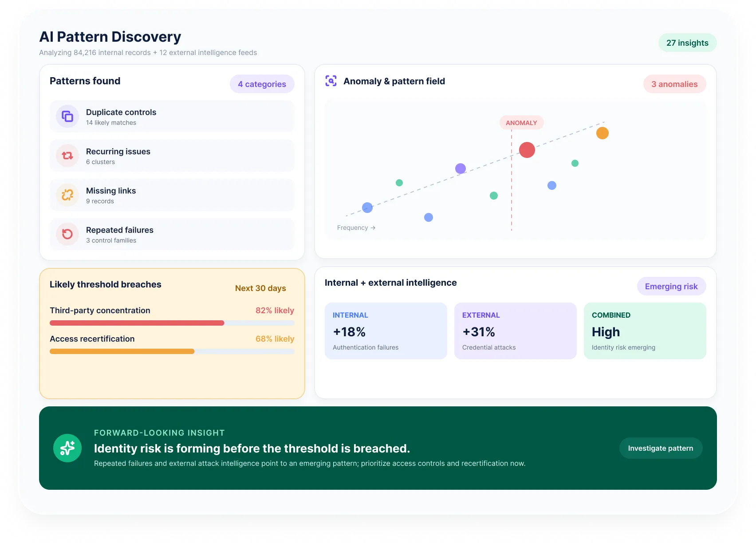Open the Missing links row
Image resolution: width=756 pixels, height=543 pixels.
(x=172, y=195)
